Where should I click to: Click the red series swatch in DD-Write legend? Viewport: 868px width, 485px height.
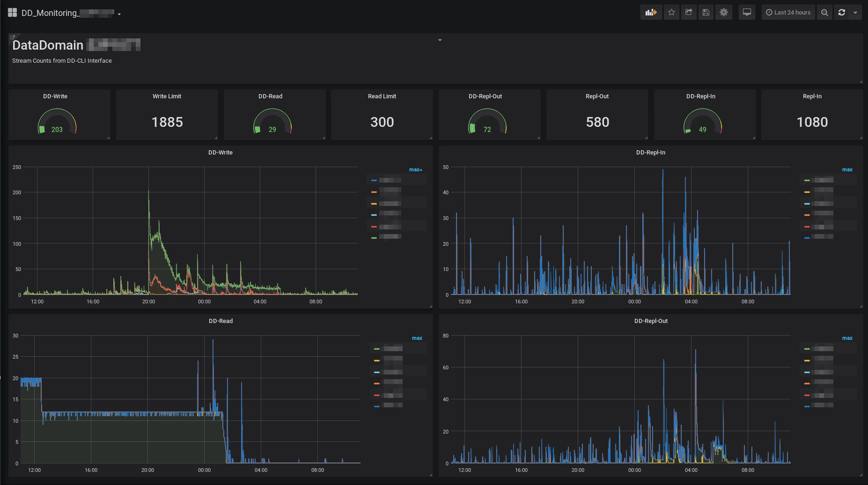pos(374,227)
